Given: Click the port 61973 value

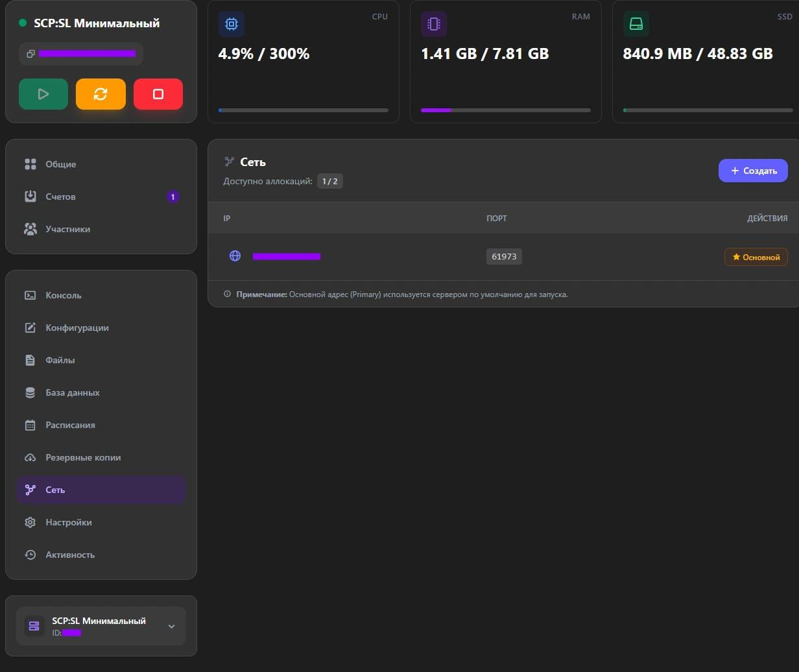Looking at the screenshot, I should point(504,256).
